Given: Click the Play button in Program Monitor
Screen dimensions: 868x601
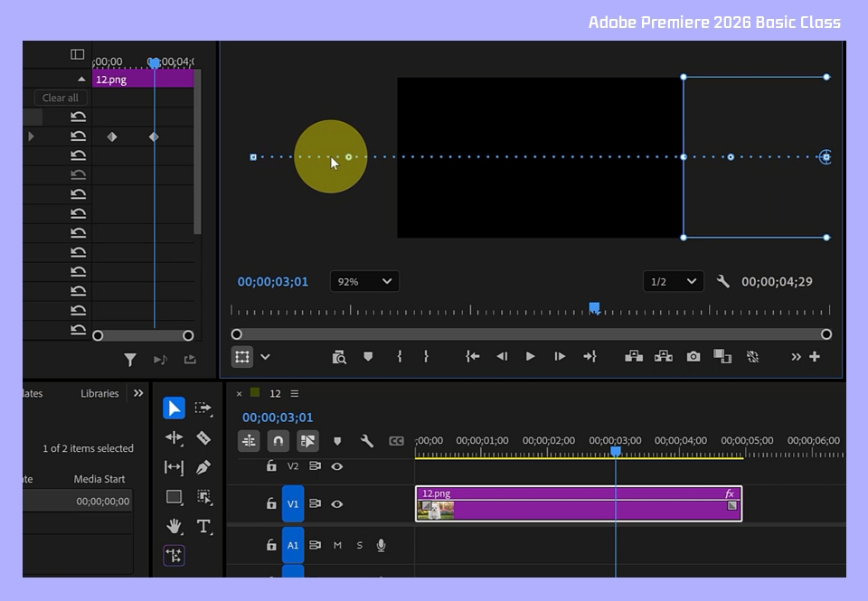Looking at the screenshot, I should 530,356.
